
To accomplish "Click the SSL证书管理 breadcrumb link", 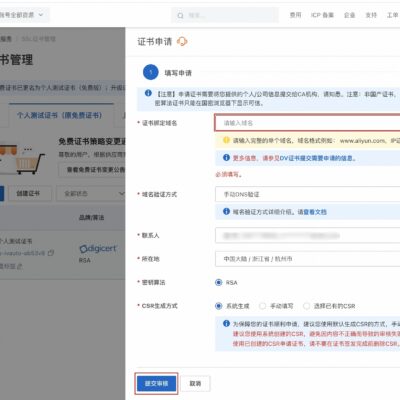I will [39, 39].
